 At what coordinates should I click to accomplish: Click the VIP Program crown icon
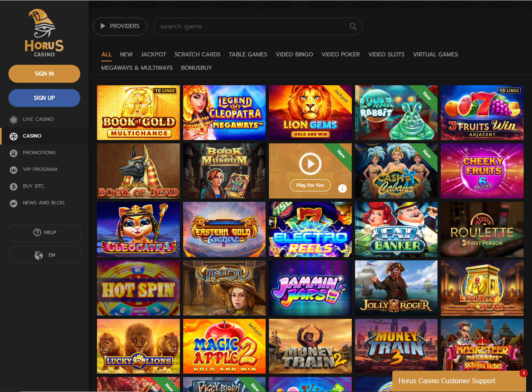14,170
